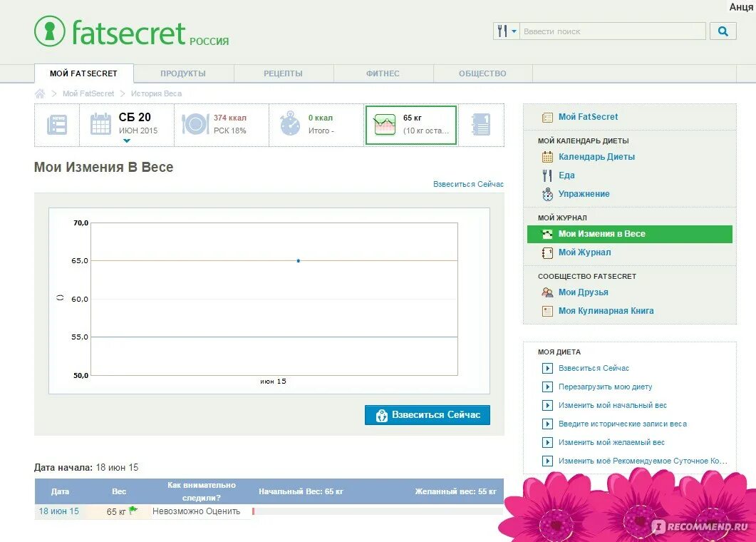Open the stopwatch exercise icon for 0 ккал

click(290, 123)
